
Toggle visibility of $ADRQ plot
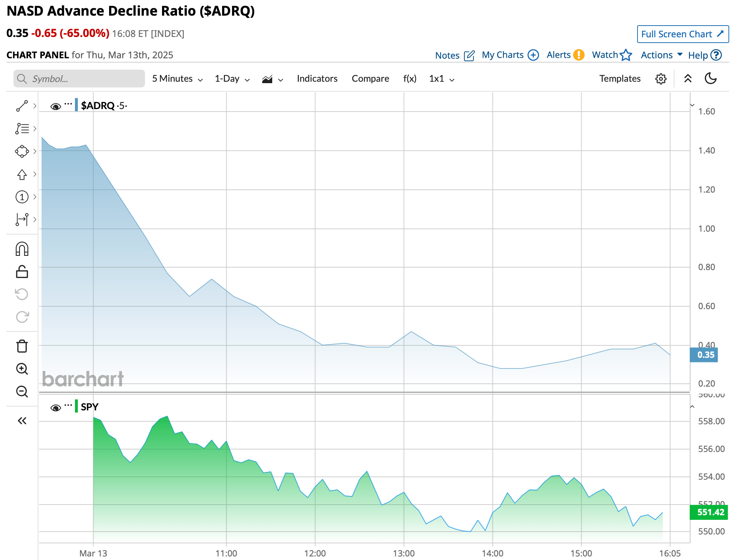click(55, 106)
